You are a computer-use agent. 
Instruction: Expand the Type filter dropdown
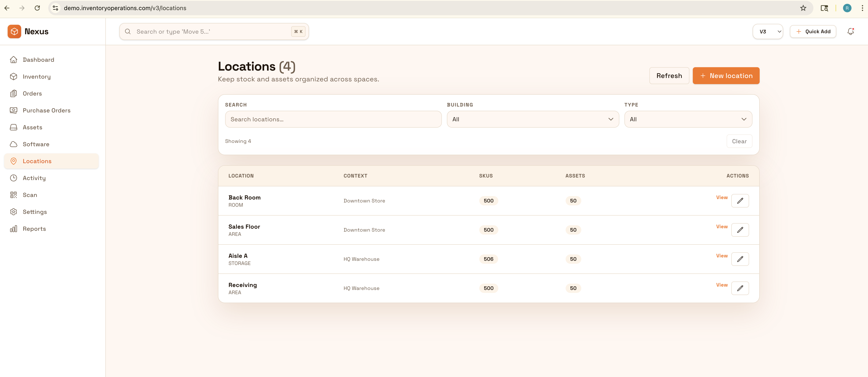pyautogui.click(x=688, y=119)
